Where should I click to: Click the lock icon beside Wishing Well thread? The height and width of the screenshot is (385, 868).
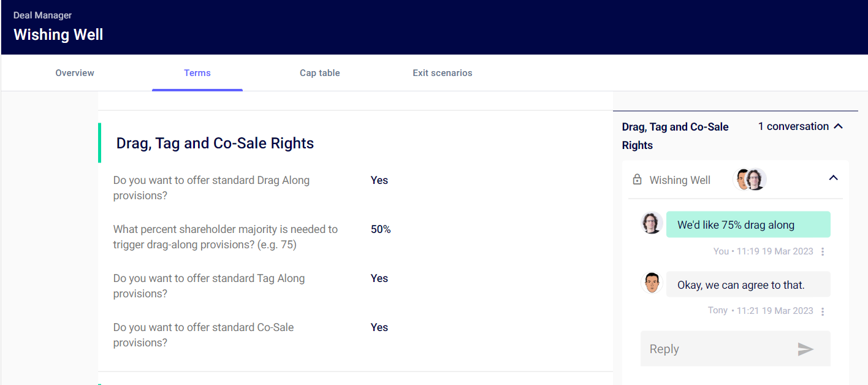pos(637,180)
